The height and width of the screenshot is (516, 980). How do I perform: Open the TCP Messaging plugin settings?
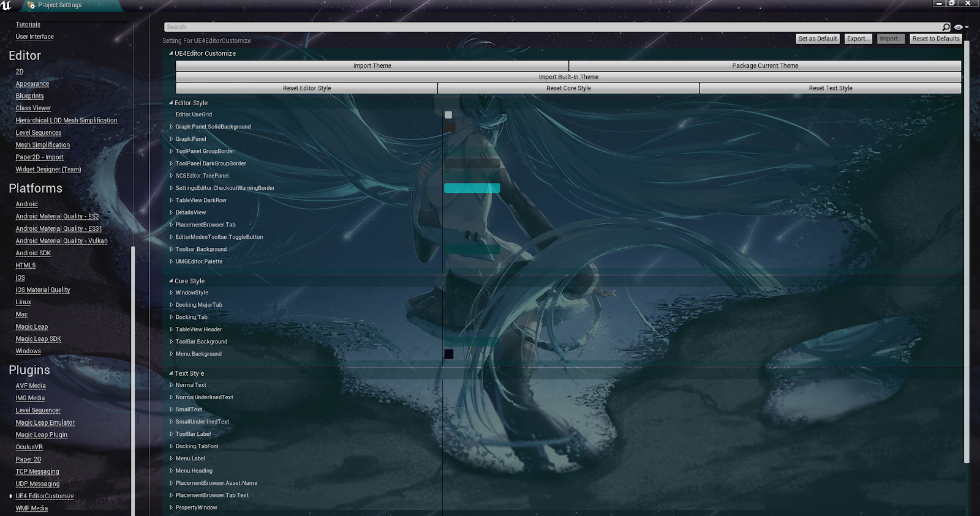[37, 472]
